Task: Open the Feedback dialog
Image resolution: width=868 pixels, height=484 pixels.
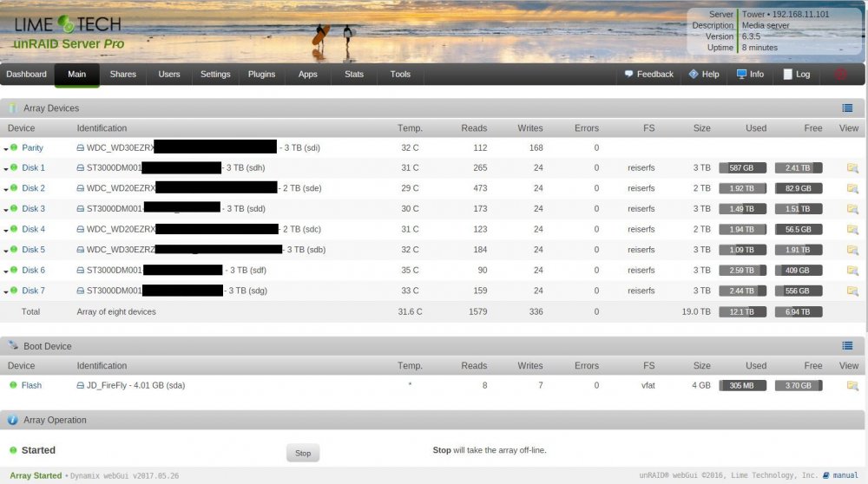Action: point(648,74)
